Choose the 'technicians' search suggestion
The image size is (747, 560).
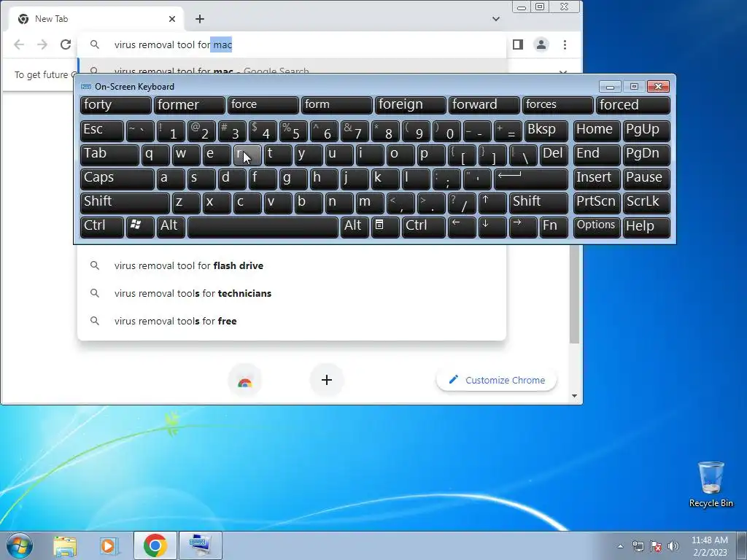coord(292,293)
